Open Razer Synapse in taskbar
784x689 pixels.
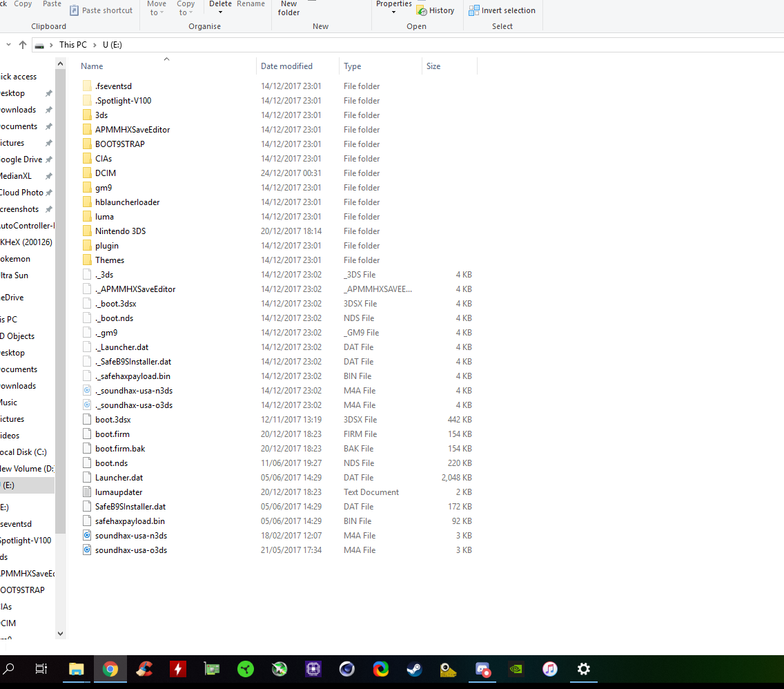[246, 669]
